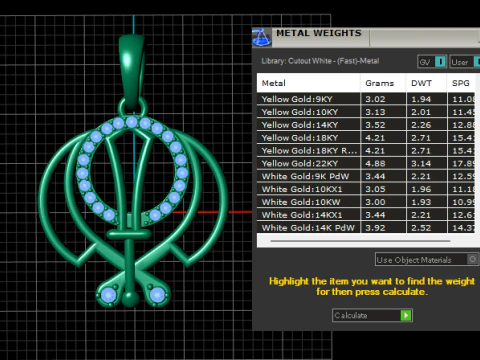The height and width of the screenshot is (360, 480).
Task: Select the pendant bail in viewport
Action: pos(132,71)
